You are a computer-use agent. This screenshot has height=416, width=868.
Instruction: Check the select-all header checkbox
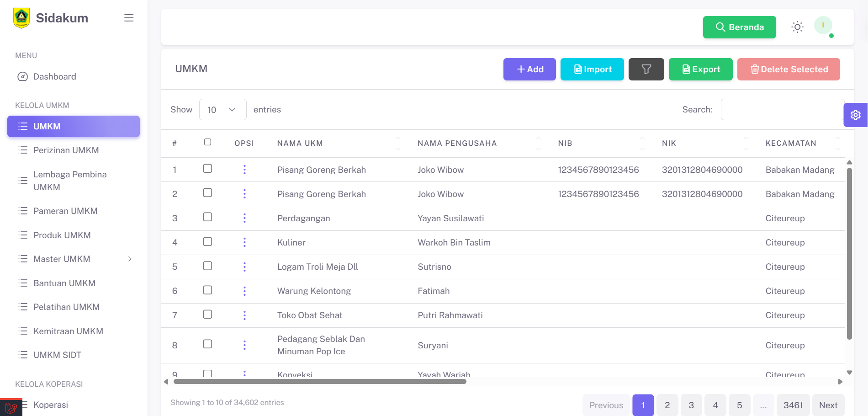[207, 142]
